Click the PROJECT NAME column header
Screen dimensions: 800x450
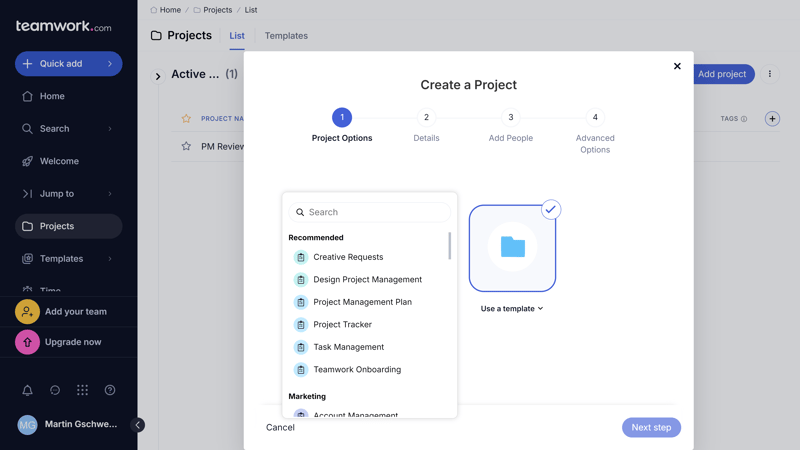pyautogui.click(x=222, y=118)
